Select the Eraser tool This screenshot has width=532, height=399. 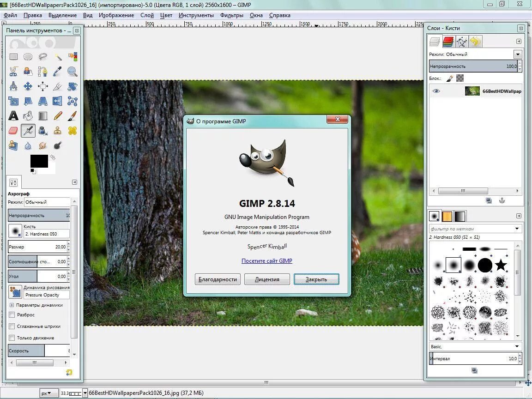point(13,131)
